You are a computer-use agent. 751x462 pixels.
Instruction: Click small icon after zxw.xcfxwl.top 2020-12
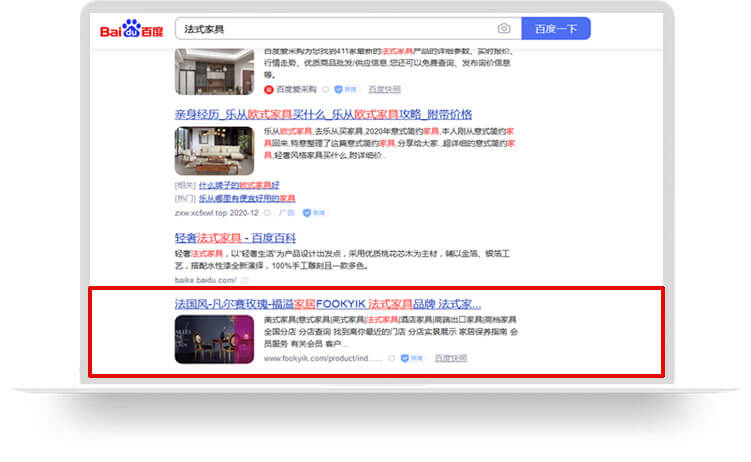pyautogui.click(x=267, y=213)
